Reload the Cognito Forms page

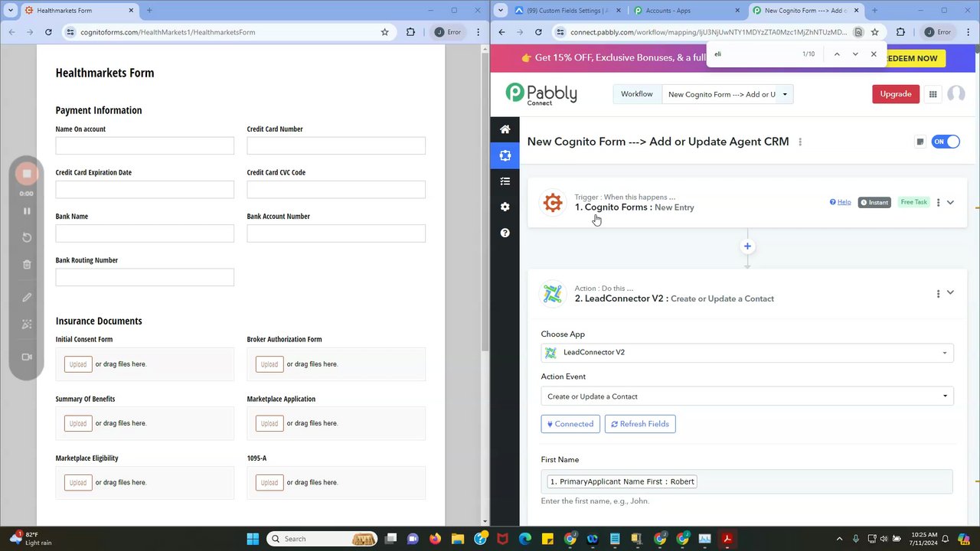point(48,32)
